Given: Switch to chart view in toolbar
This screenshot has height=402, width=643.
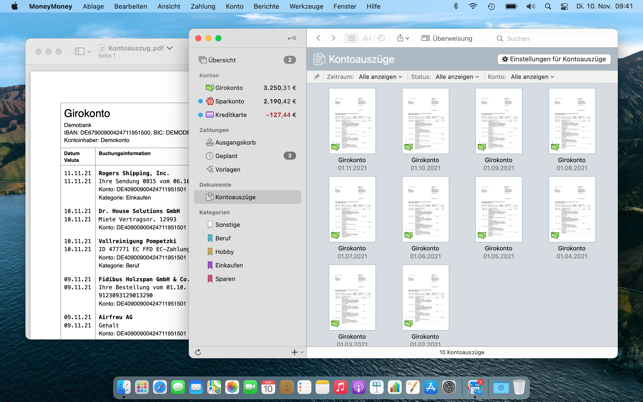Looking at the screenshot, I should coord(367,38).
